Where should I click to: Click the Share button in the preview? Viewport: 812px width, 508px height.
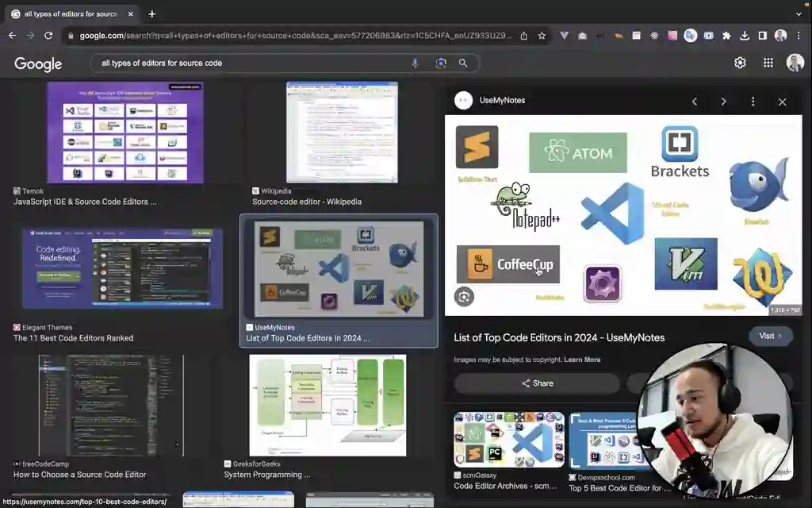(538, 383)
